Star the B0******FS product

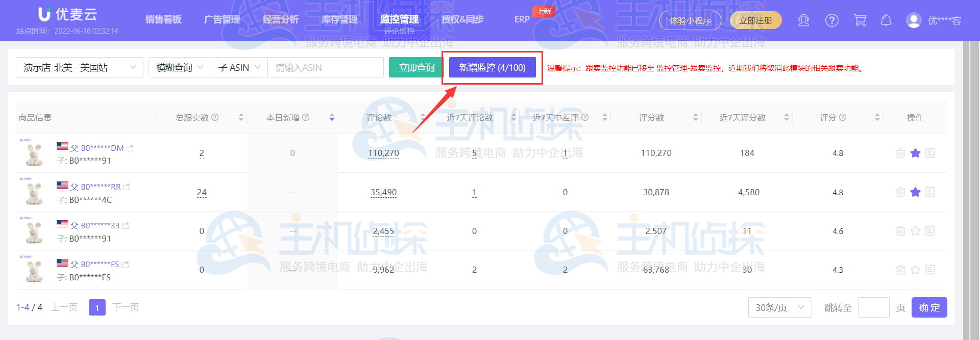(915, 270)
